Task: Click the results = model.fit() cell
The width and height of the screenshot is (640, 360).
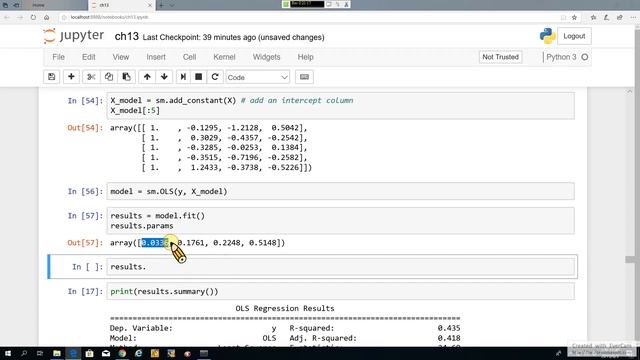Action: click(x=340, y=221)
